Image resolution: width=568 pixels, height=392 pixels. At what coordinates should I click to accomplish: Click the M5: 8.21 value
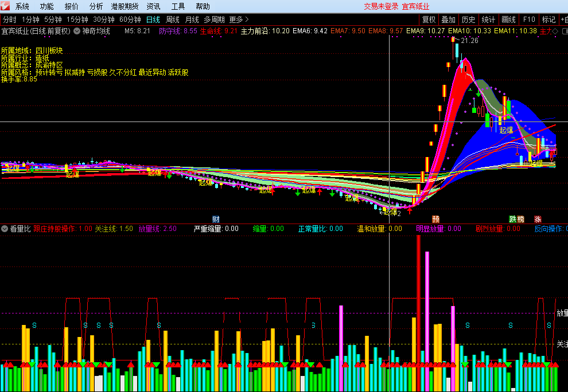tap(137, 31)
